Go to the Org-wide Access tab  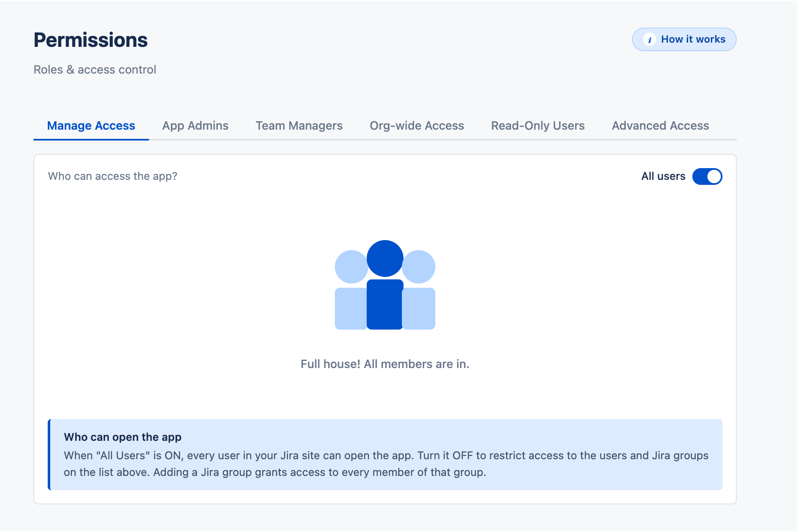point(417,126)
